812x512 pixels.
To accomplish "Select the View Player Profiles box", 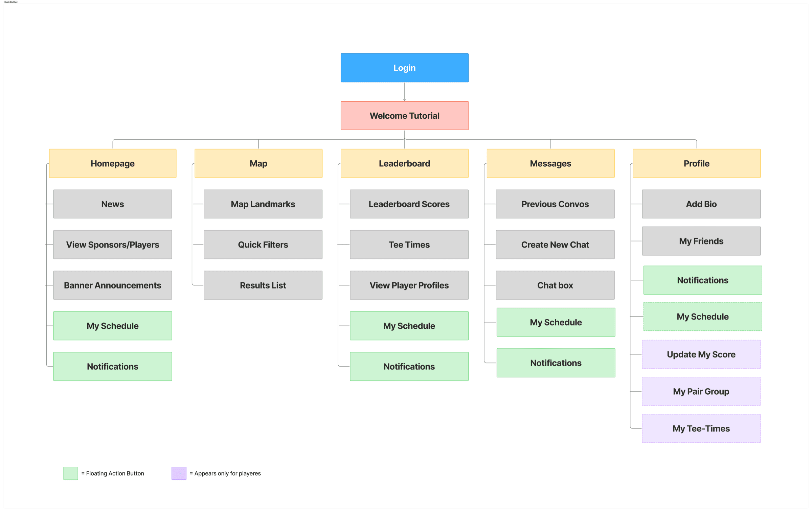I will [x=409, y=285].
